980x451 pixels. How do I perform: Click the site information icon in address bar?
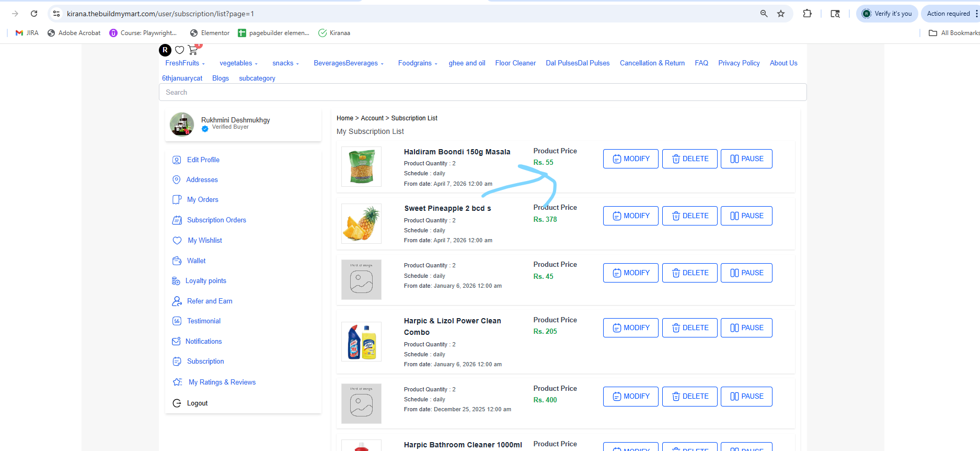pos(56,14)
